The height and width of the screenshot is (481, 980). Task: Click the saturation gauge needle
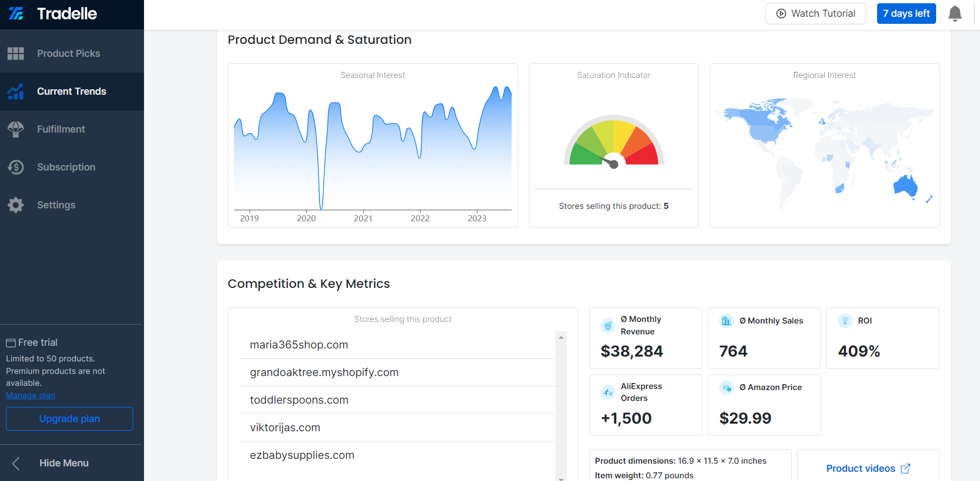610,162
